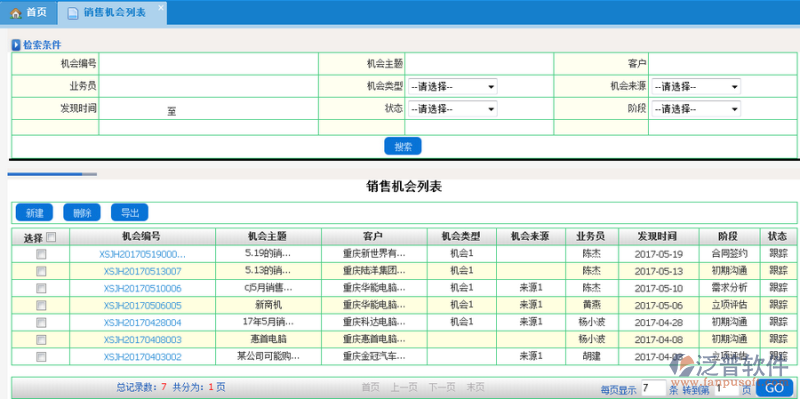Click the cell 某公司可能购…
Viewport: 800px width, 399px height.
click(268, 356)
